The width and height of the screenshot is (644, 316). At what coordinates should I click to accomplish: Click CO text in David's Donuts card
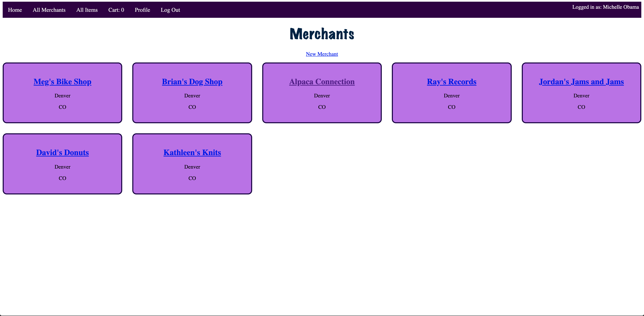62,178
